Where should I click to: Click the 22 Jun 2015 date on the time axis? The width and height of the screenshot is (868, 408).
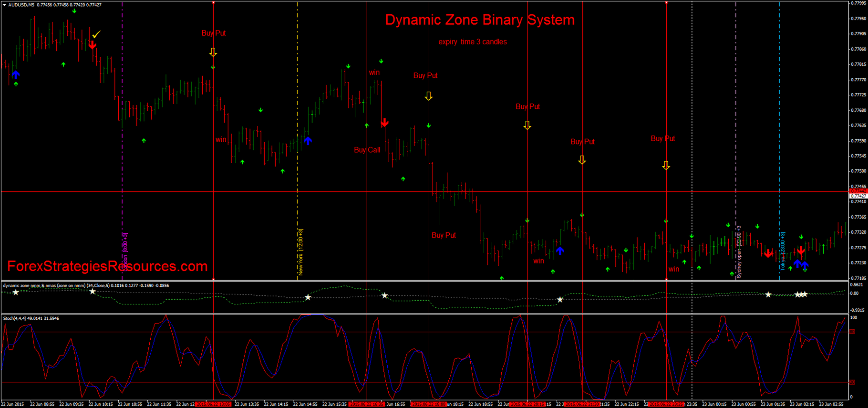[x=12, y=404]
